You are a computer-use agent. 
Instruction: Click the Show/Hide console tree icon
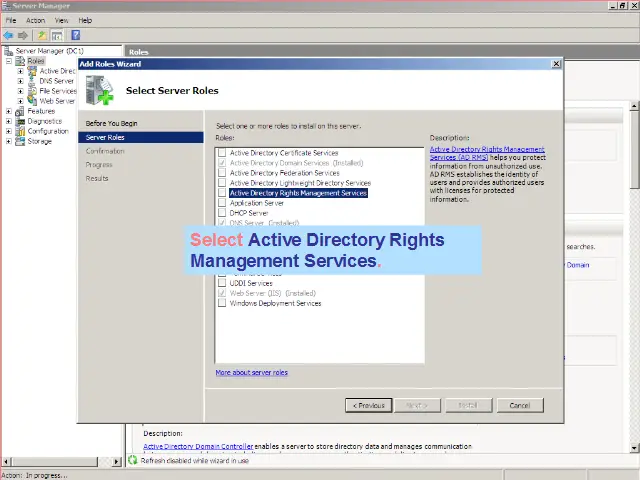pyautogui.click(x=57, y=35)
